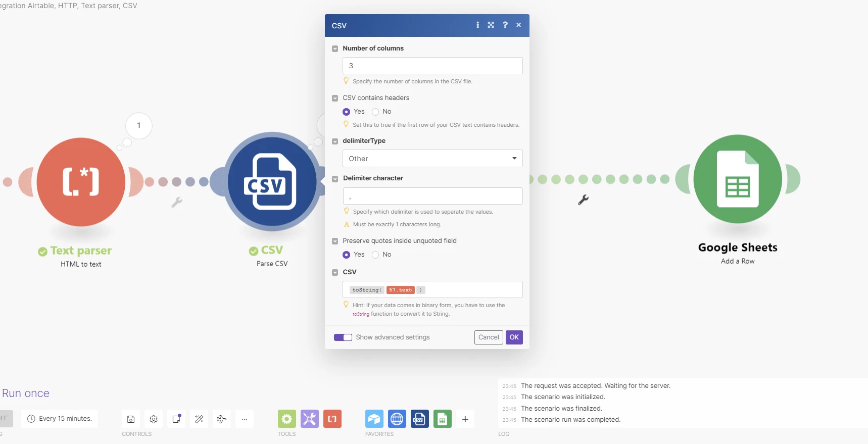Click log entry 'The scenario was finalized.'

(x=561, y=409)
